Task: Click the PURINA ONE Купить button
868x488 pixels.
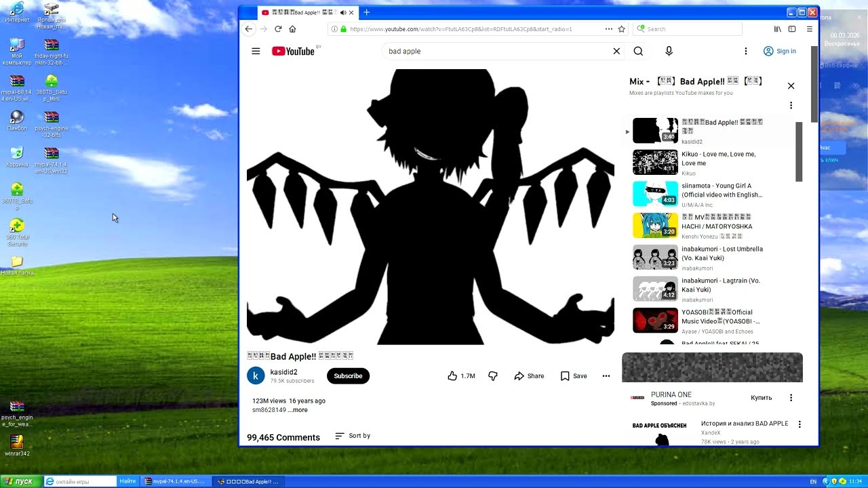Action: 762,398
